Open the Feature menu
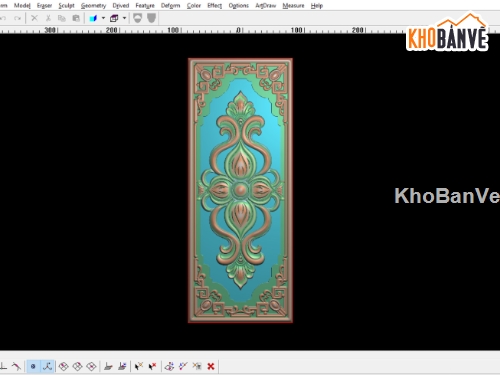The width and height of the screenshot is (500, 375). pos(145,6)
